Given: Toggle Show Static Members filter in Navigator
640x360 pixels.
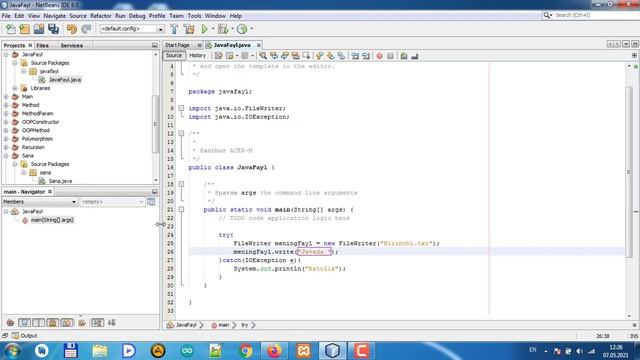Looking at the screenshot, I should (38, 323).
